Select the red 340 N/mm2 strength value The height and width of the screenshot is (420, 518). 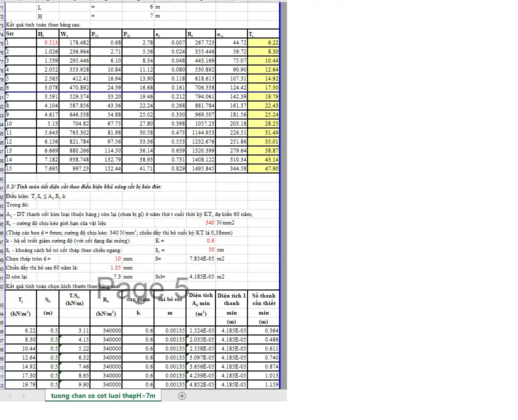point(201,222)
